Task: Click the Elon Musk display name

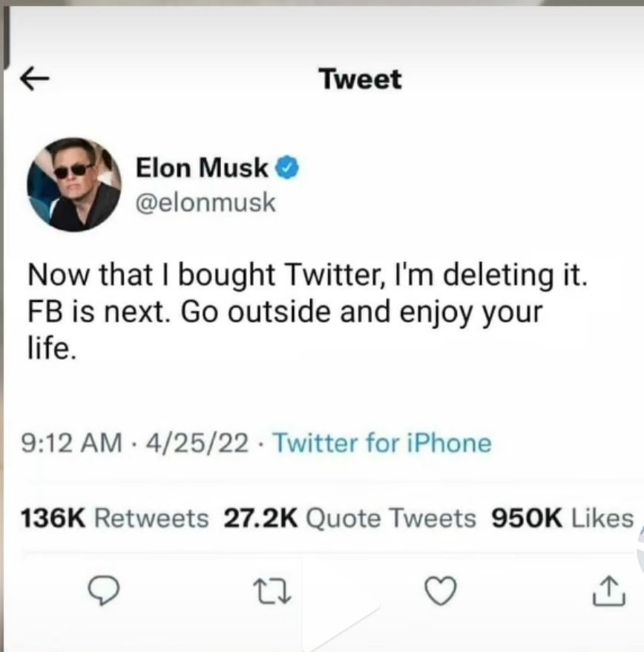Action: tap(202, 169)
